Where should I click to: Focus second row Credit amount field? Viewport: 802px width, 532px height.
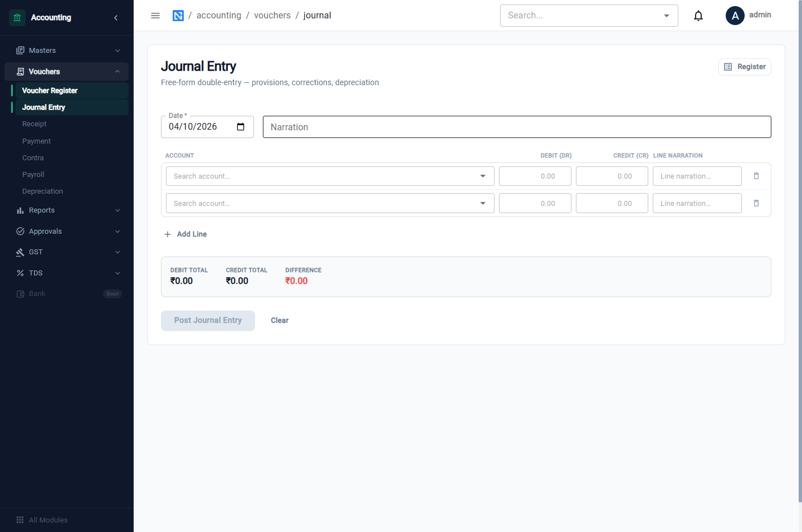[612, 203]
